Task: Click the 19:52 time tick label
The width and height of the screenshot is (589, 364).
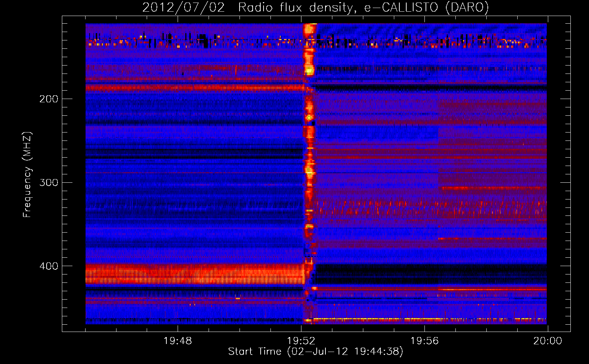Action: coord(301,341)
